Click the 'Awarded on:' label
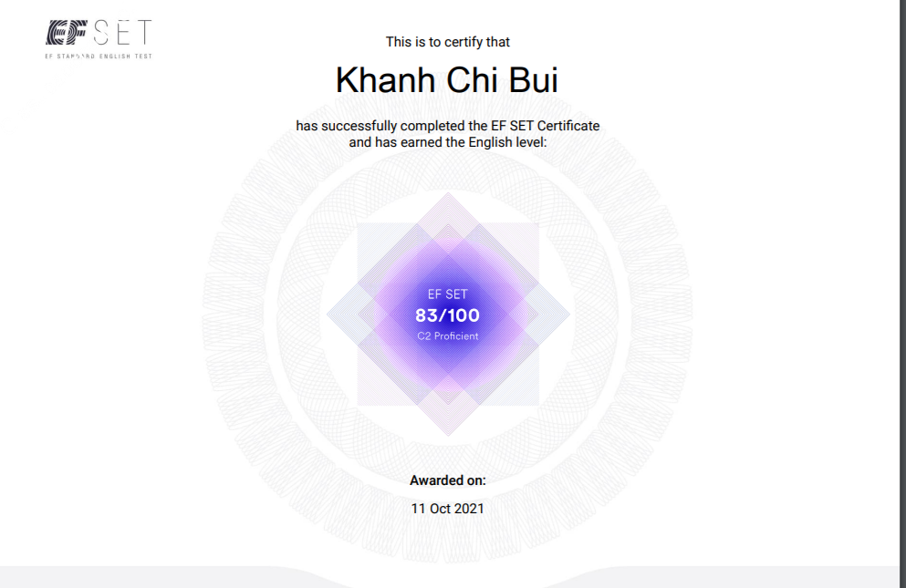The image size is (906, 588). 447,480
